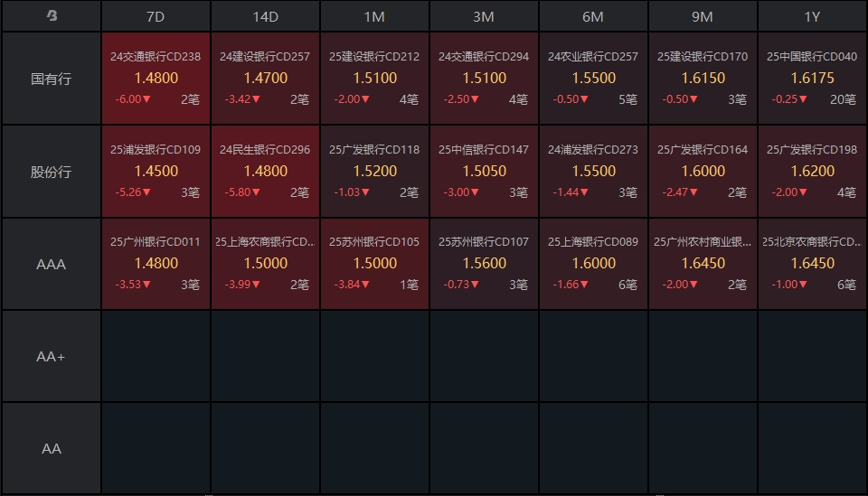Open the 25苏州银行CD105 cell
This screenshot has height=496, width=868.
(x=374, y=264)
